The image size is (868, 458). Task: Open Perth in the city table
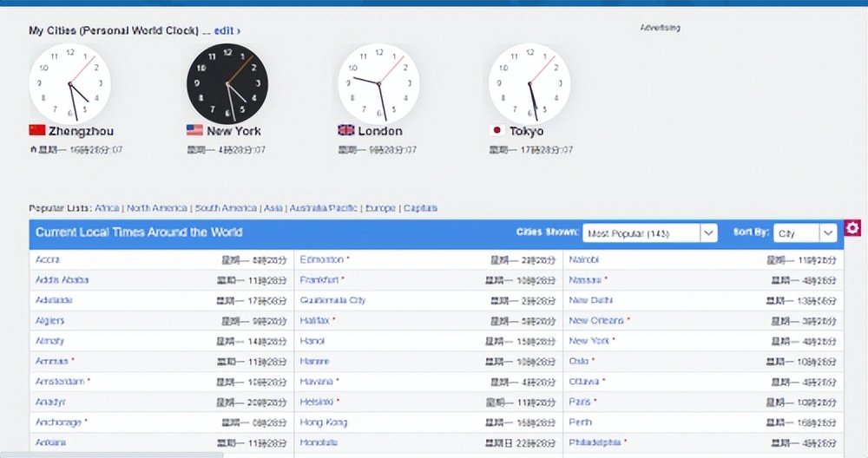[x=580, y=422]
